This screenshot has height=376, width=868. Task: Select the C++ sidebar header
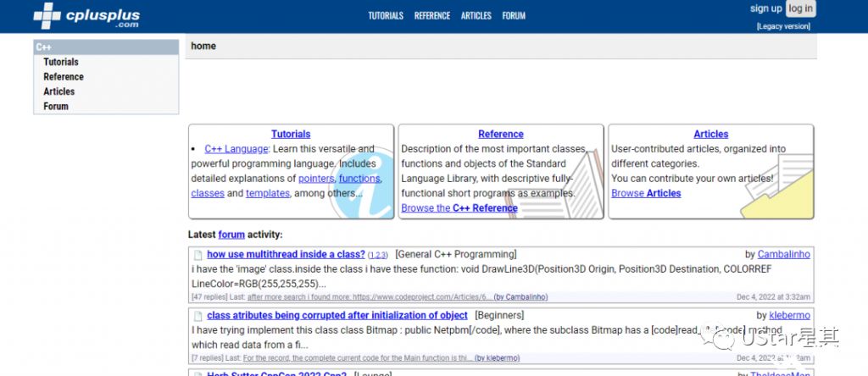click(106, 47)
